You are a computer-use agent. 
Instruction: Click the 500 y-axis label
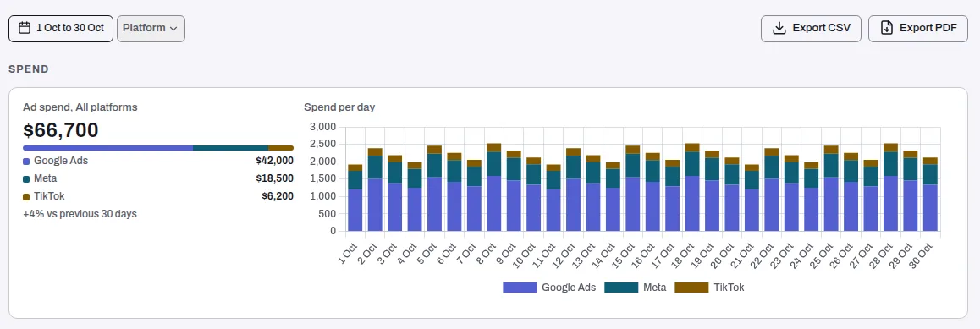[x=328, y=213]
